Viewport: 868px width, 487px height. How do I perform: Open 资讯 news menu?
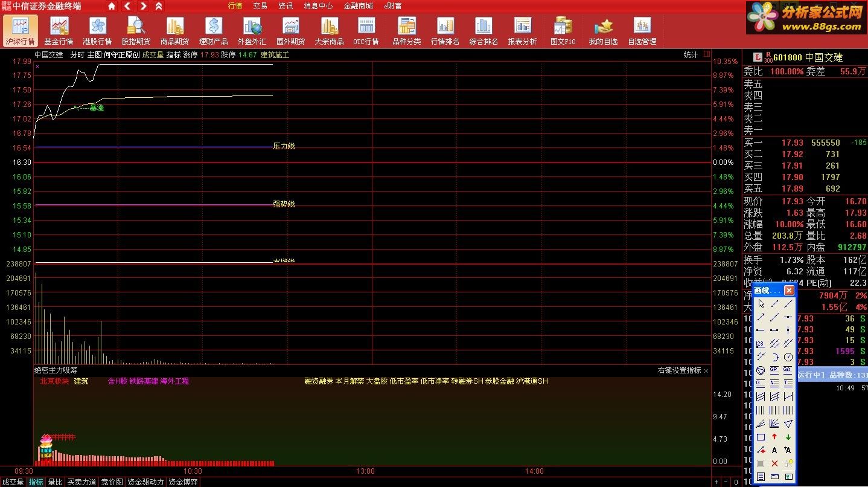pos(286,6)
